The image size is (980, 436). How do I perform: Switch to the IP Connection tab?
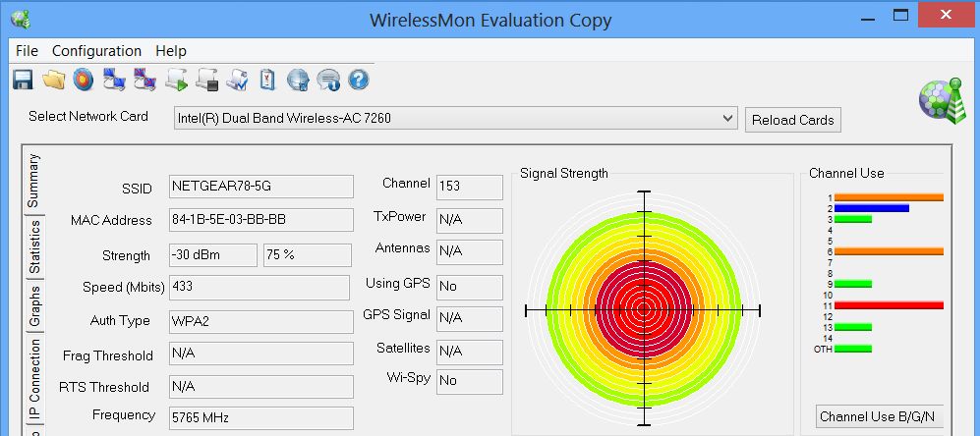tap(35, 380)
